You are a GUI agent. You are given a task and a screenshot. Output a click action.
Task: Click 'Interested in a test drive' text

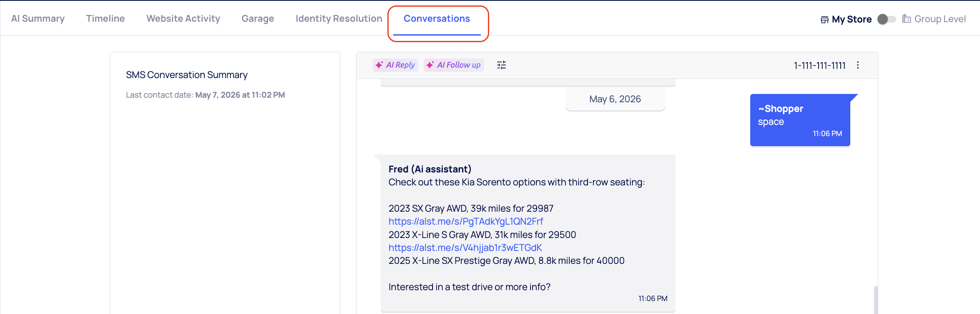click(x=470, y=287)
